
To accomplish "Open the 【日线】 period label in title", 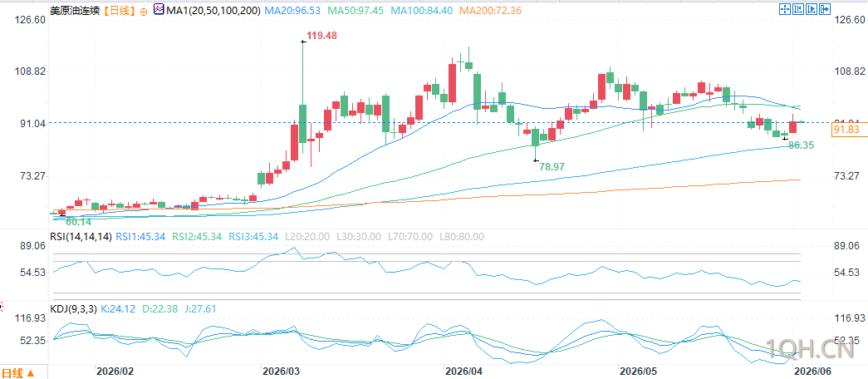I will 119,11.
